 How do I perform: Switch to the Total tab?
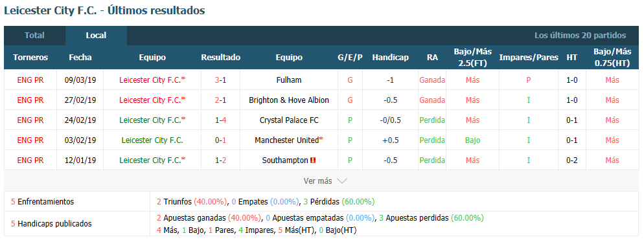pos(34,36)
